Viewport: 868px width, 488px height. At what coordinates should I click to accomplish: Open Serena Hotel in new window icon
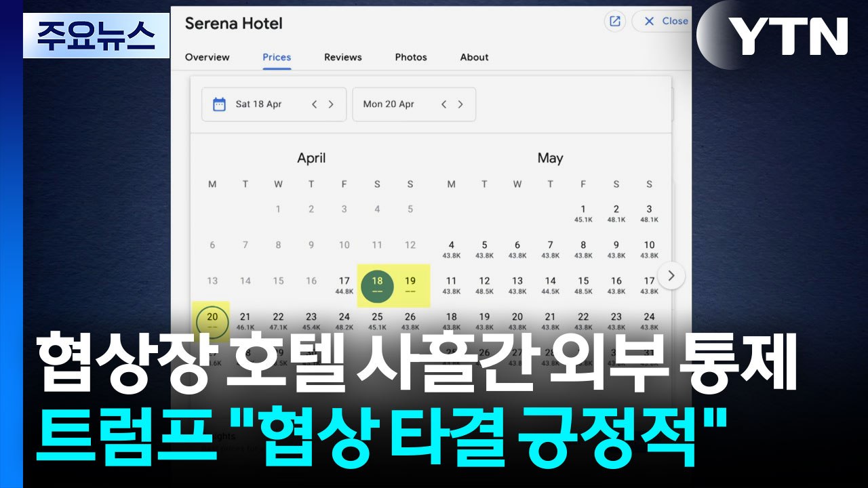614,21
